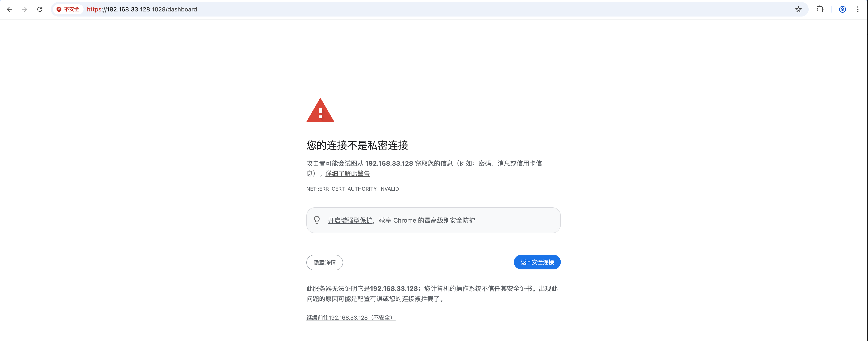
Task: Click the browser back arrow
Action: click(x=9, y=10)
